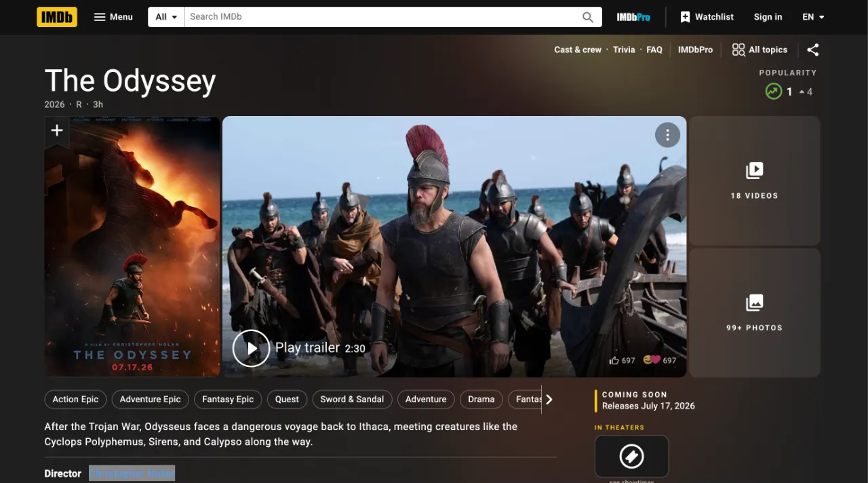Open the Christopher Nolan director link
The image size is (868, 483).
(x=132, y=474)
